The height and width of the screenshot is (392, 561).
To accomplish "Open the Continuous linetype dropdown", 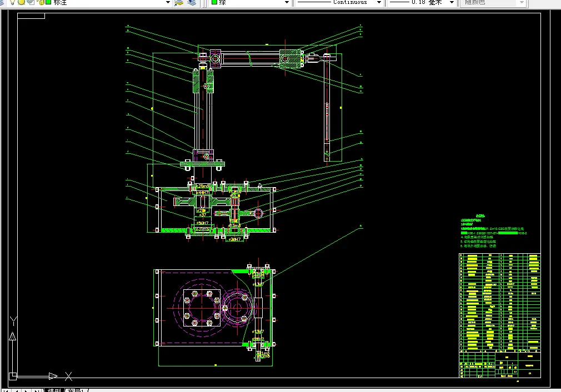I will click(x=379, y=3).
